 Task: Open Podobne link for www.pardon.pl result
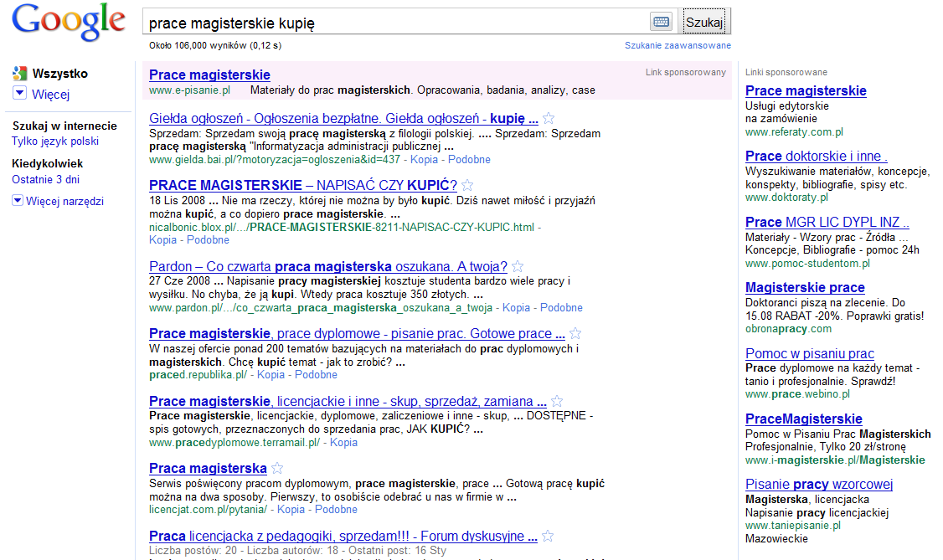pos(561,308)
